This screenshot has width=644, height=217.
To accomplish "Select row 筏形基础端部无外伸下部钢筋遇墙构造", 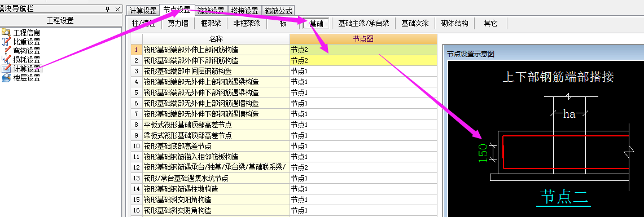I will tap(216, 114).
